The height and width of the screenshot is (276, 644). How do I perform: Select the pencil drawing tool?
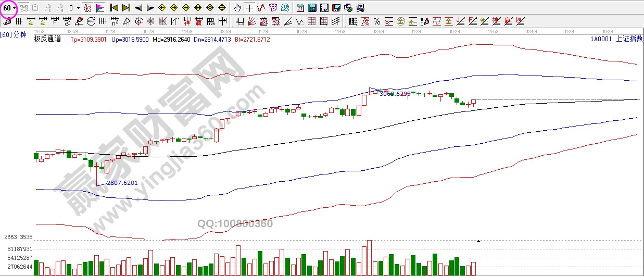7,21
